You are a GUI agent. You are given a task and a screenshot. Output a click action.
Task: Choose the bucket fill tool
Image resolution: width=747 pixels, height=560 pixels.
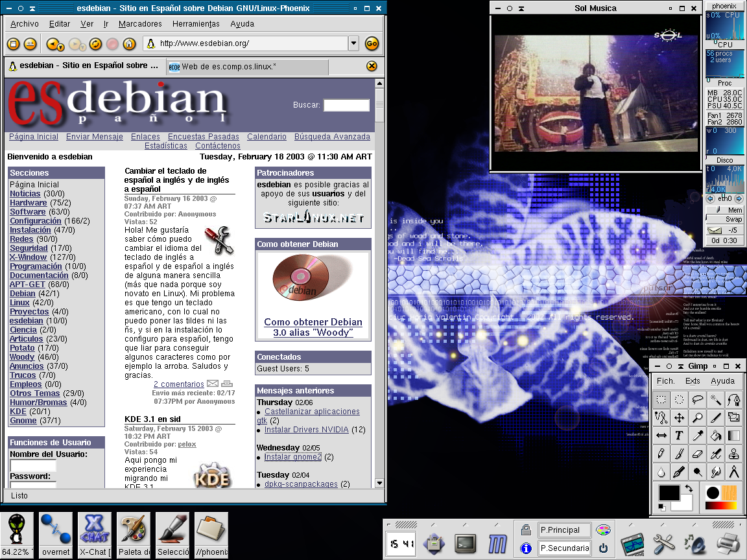click(715, 436)
